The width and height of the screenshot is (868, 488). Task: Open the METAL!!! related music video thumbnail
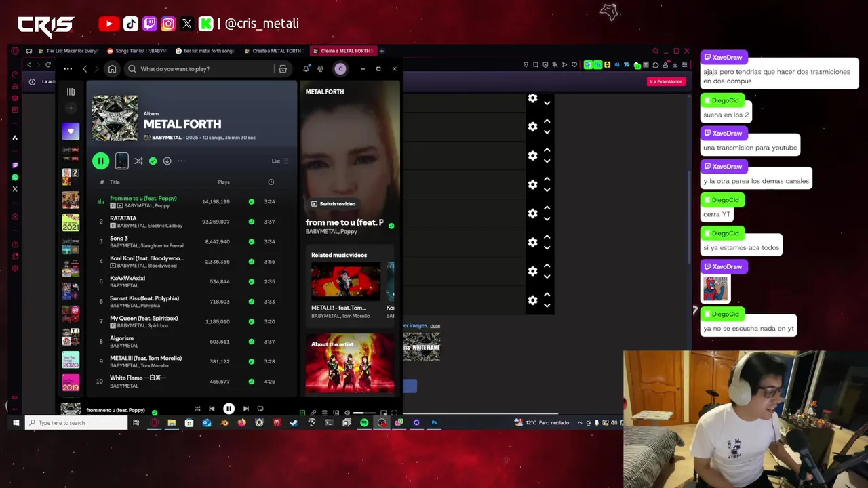click(x=346, y=281)
